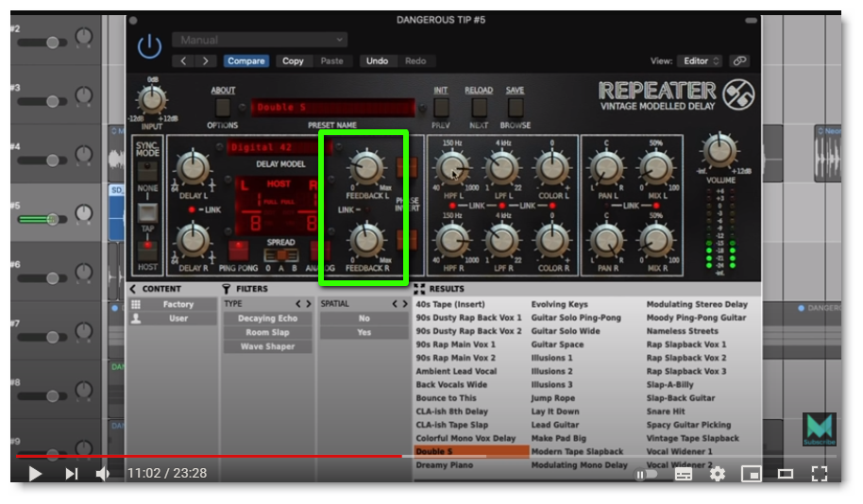Click the YouTube red progress bar

pyautogui.click(x=210, y=456)
